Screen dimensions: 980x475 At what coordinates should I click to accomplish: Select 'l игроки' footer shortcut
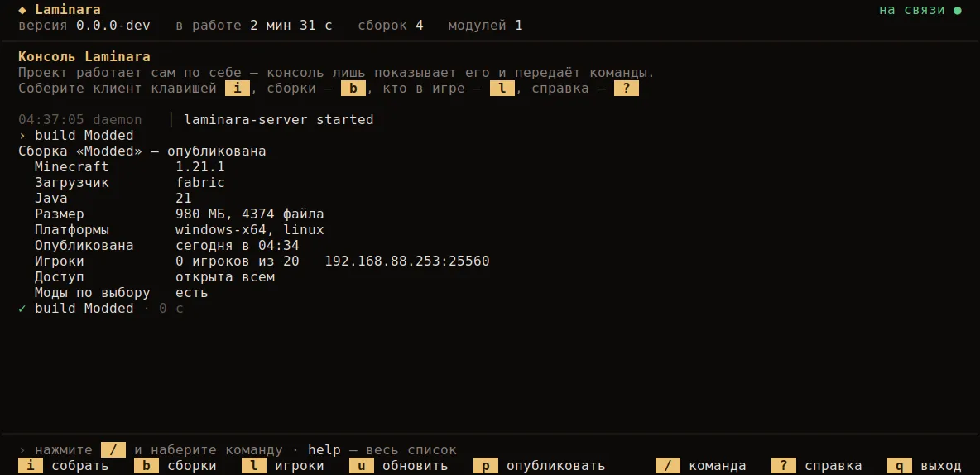tap(282, 466)
